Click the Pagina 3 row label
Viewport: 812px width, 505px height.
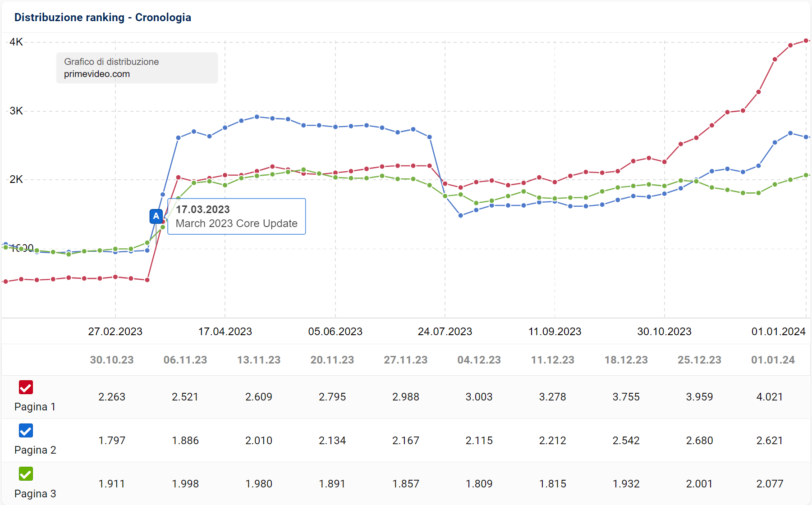click(35, 494)
